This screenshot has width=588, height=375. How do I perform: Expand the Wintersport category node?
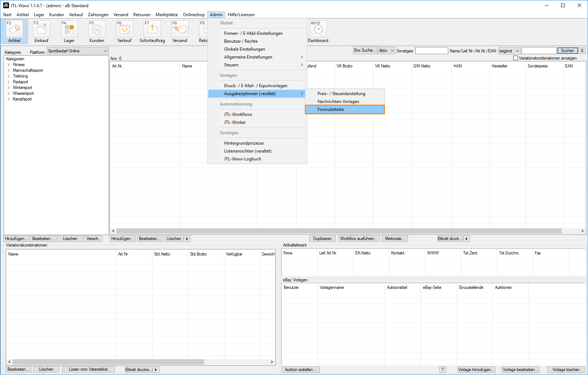[9, 88]
